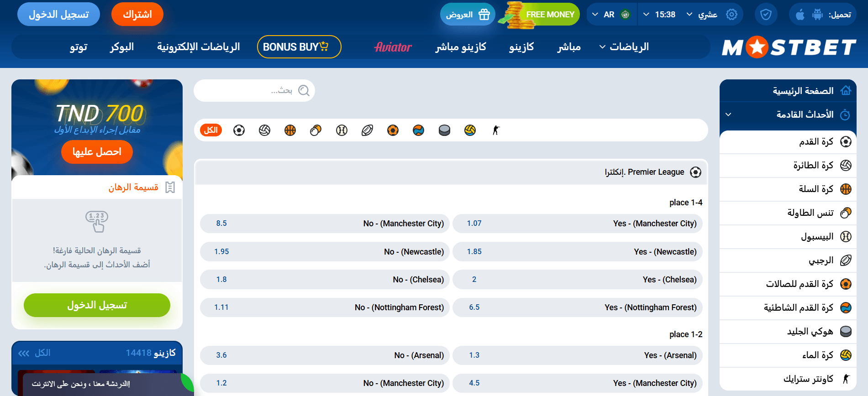Image resolution: width=868 pixels, height=396 pixels.
Task: Select Yes - (Chelsea) odds 2
Action: (x=577, y=280)
